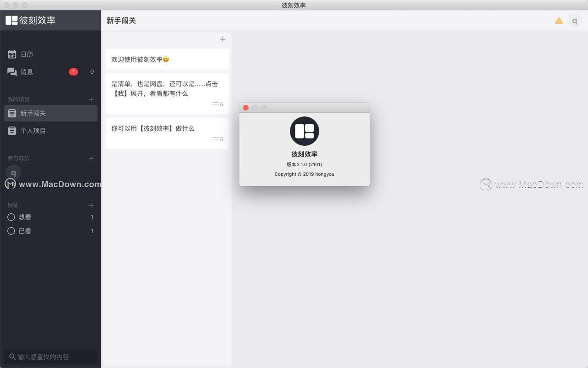Viewport: 588px width, 368px height.
Task: Select the 新手闯关 project
Action: click(51, 113)
